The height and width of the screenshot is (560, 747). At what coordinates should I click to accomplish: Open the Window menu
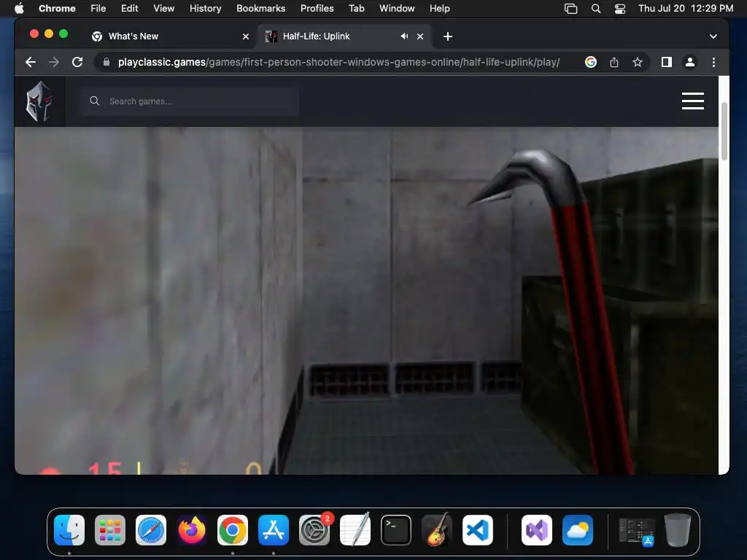[x=397, y=8]
